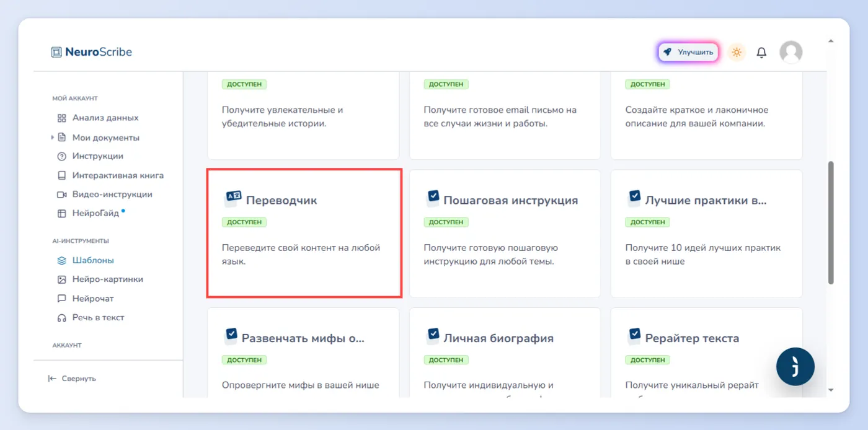Click the Анализ данных grid icon
The image size is (868, 430).
click(x=61, y=118)
